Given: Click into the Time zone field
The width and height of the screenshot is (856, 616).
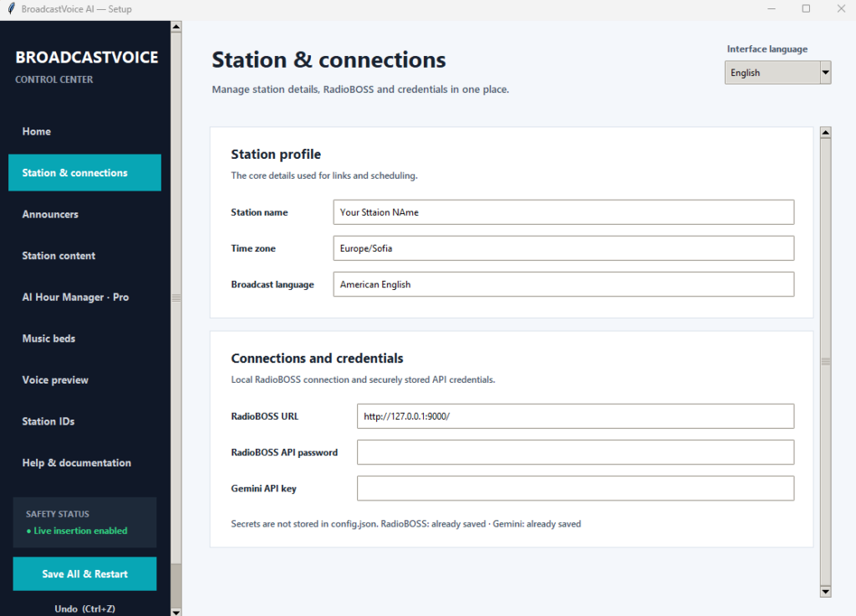Looking at the screenshot, I should tap(563, 248).
